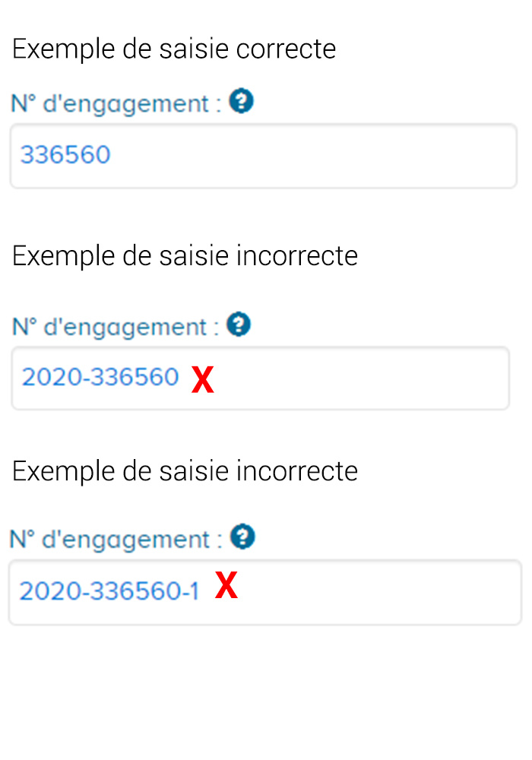Click the first Exemple de saisie incorrecte heading
Image resolution: width=532 pixels, height=760 pixels.
(185, 256)
